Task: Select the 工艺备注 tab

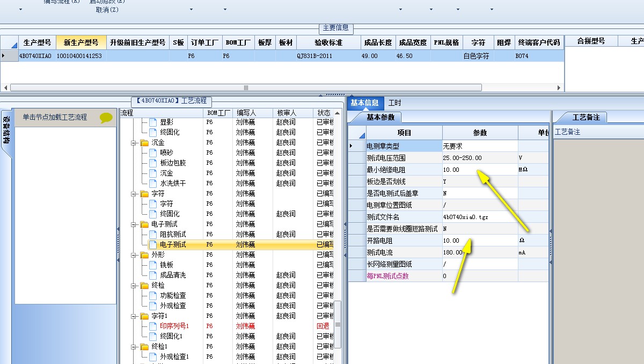Action: click(586, 117)
